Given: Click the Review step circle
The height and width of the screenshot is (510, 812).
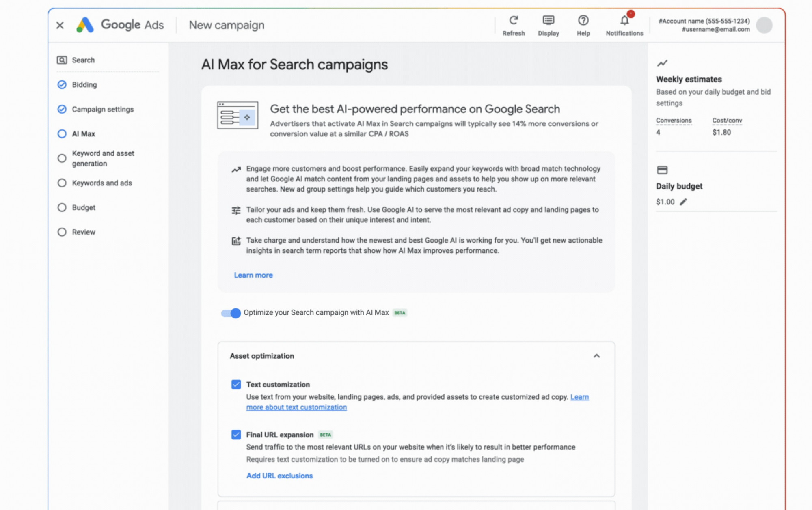Looking at the screenshot, I should pyautogui.click(x=62, y=232).
